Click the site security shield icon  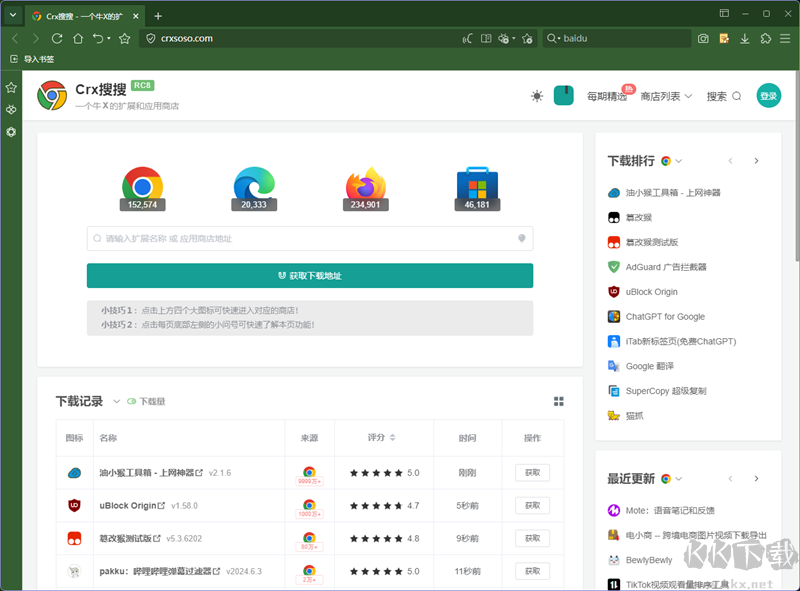click(x=151, y=38)
